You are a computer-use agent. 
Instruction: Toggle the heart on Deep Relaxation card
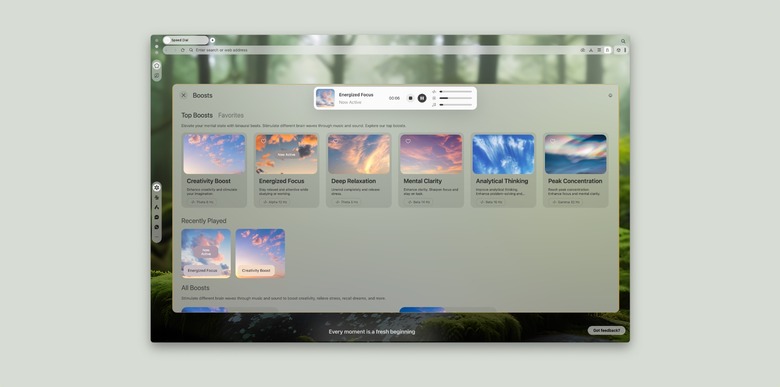(336, 141)
